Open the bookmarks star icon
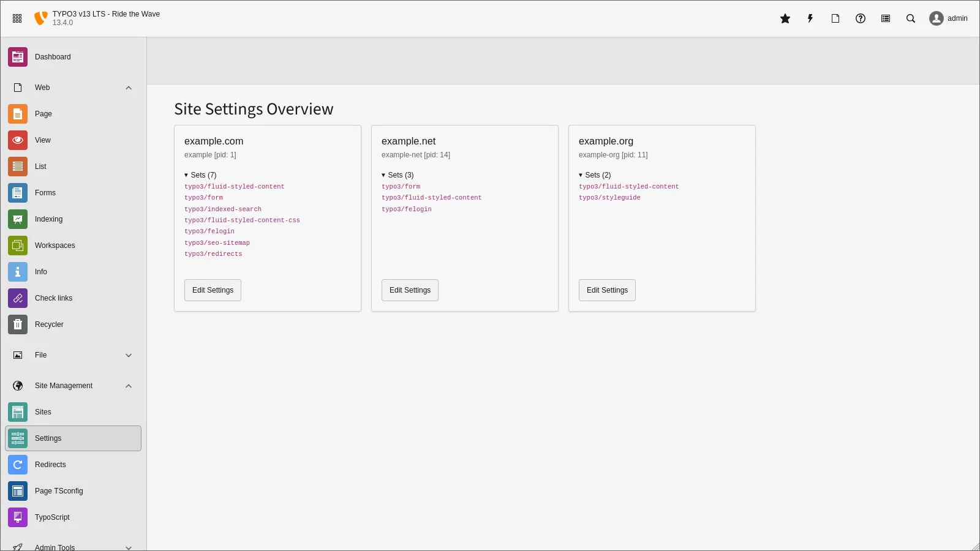Viewport: 980px width, 551px height. pyautogui.click(x=785, y=18)
